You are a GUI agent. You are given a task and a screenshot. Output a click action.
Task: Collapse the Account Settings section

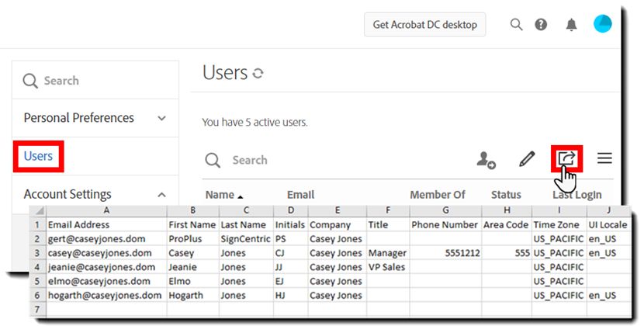tap(162, 195)
